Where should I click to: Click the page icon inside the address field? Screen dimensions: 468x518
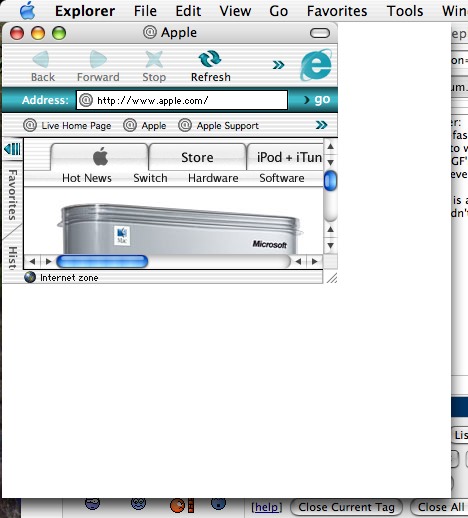(x=86, y=100)
